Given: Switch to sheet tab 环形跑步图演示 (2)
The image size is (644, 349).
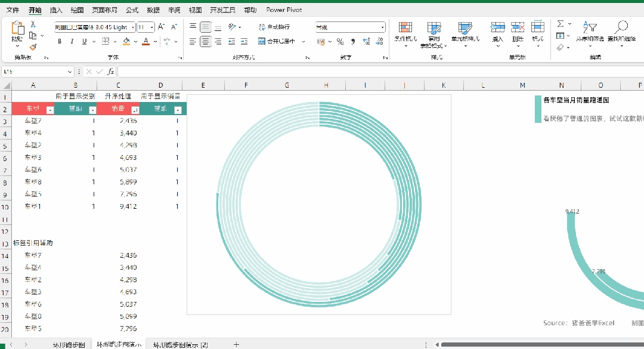Looking at the screenshot, I should pos(181,345).
